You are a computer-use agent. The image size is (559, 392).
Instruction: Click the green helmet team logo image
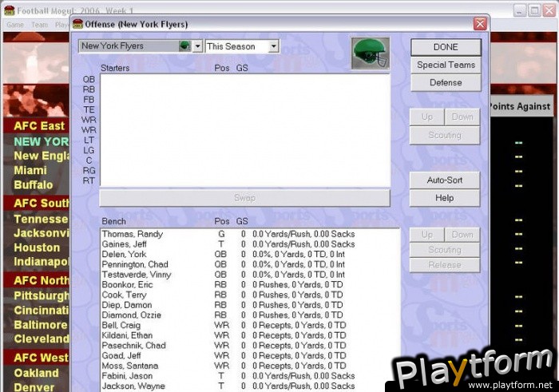pyautogui.click(x=370, y=53)
